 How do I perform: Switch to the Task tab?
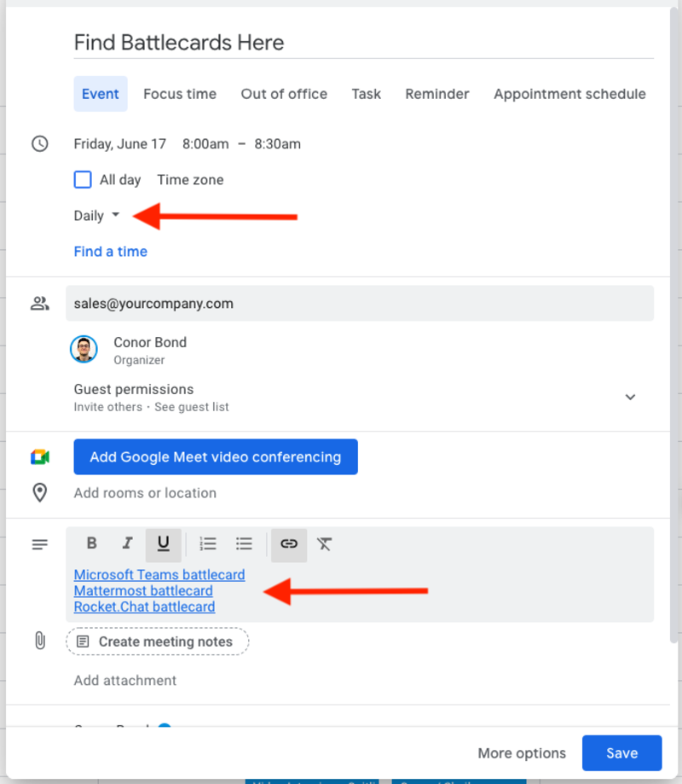click(367, 94)
